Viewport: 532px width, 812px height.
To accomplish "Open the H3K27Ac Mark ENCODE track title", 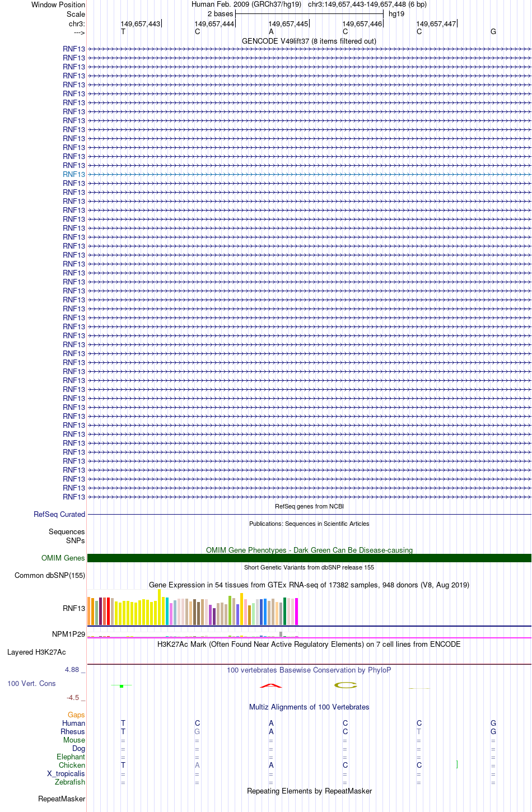I will click(309, 644).
